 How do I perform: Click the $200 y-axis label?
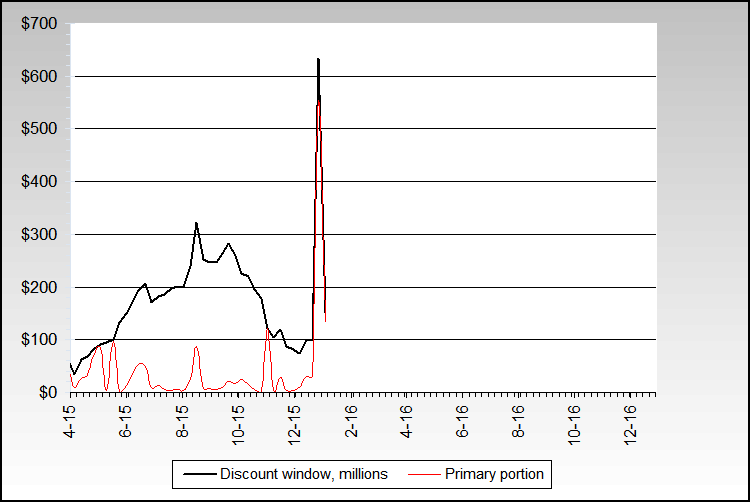point(39,287)
